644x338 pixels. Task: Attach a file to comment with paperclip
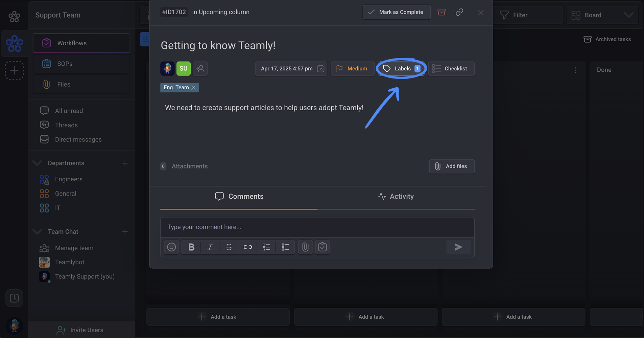[x=305, y=247]
